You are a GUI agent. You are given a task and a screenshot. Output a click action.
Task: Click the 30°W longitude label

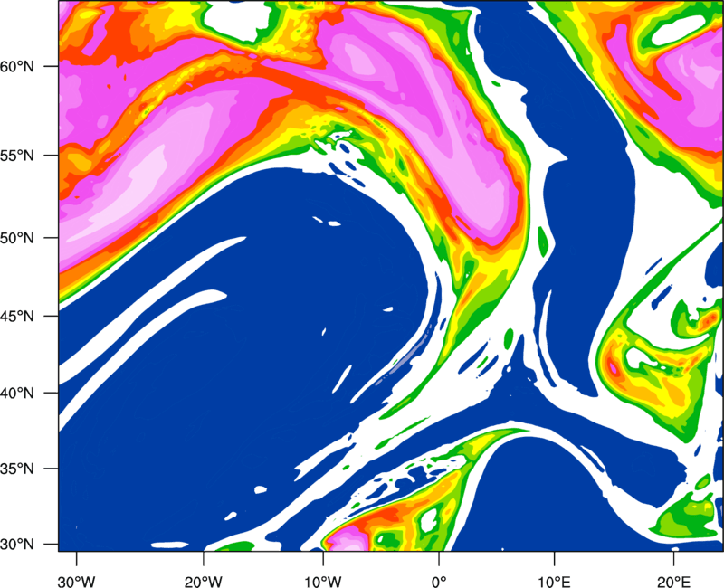coord(76,582)
